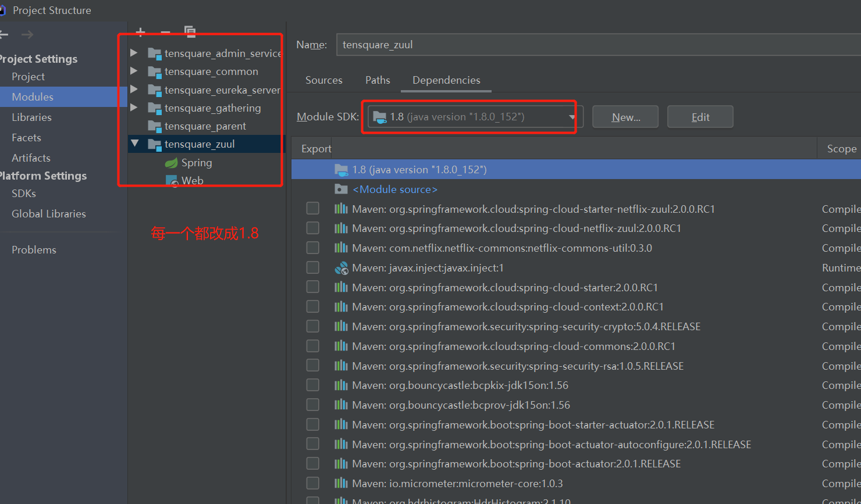This screenshot has width=861, height=504.
Task: Click library icon of spring-boot-starter-actuator
Action: (x=341, y=425)
